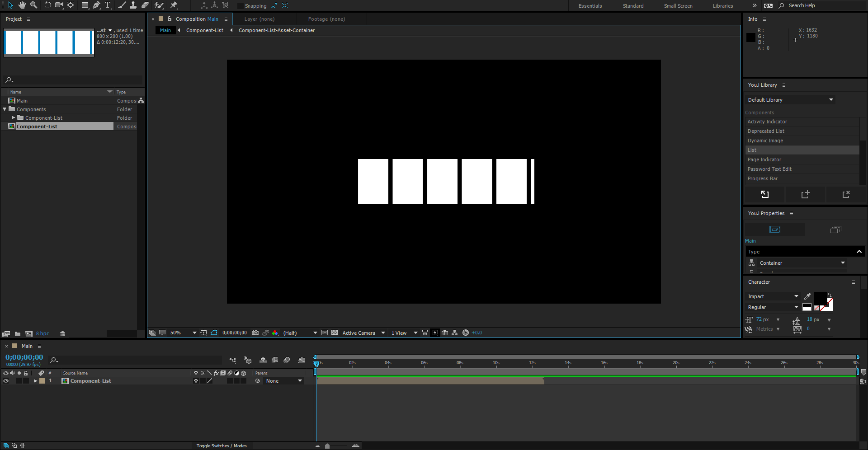Select Progress Bar component
The height and width of the screenshot is (450, 868).
[x=802, y=178]
